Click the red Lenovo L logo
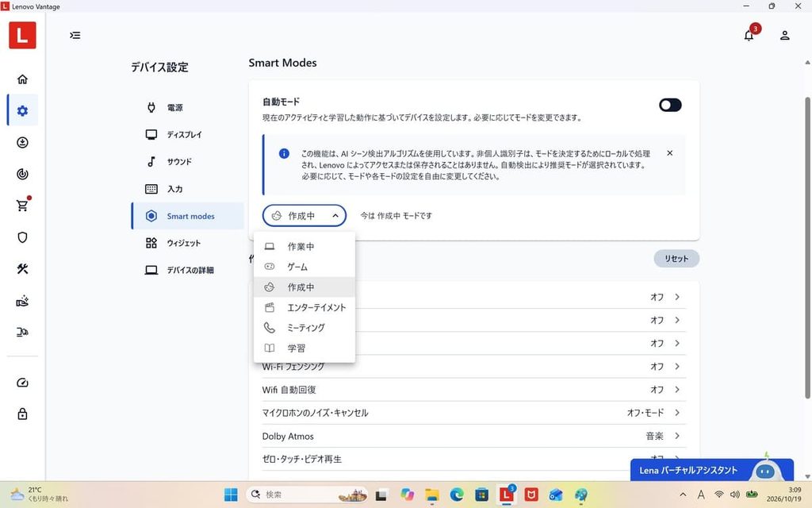 (x=22, y=35)
